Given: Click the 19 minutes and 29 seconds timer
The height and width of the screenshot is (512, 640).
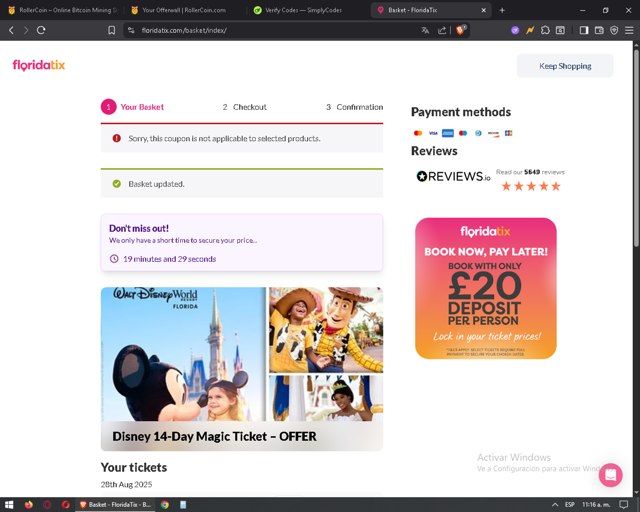Looking at the screenshot, I should pyautogui.click(x=169, y=259).
